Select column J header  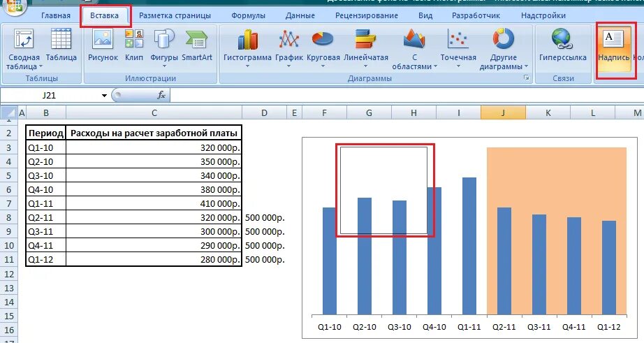click(503, 112)
